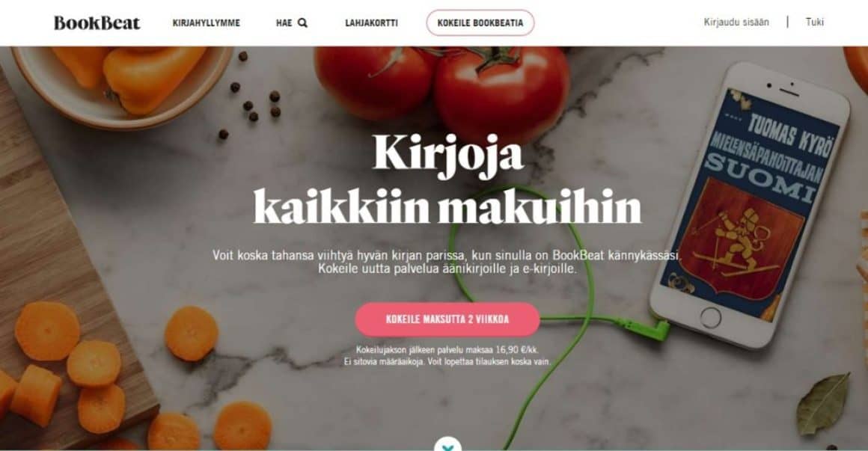The image size is (868, 451).
Task: Click the outlined Kokeile BookBeatia button
Action: pos(480,22)
